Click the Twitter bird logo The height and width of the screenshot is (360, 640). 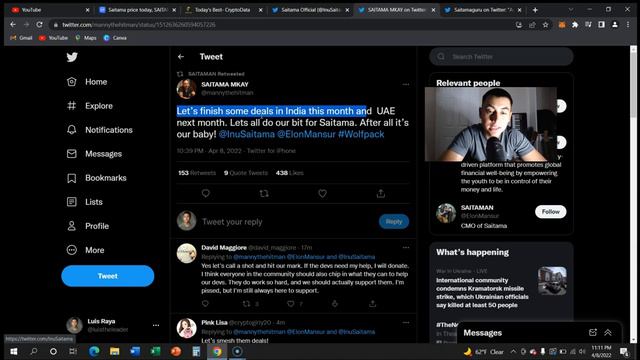[x=72, y=57]
